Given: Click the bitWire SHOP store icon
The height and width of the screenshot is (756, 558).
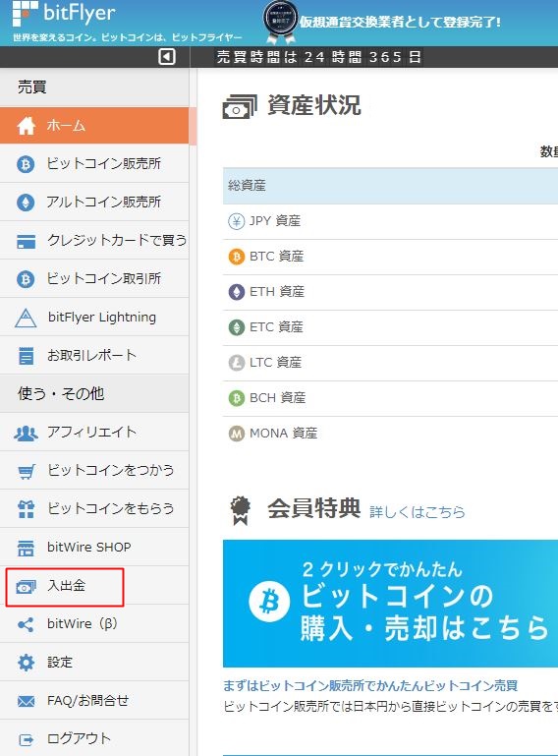Looking at the screenshot, I should tap(26, 549).
